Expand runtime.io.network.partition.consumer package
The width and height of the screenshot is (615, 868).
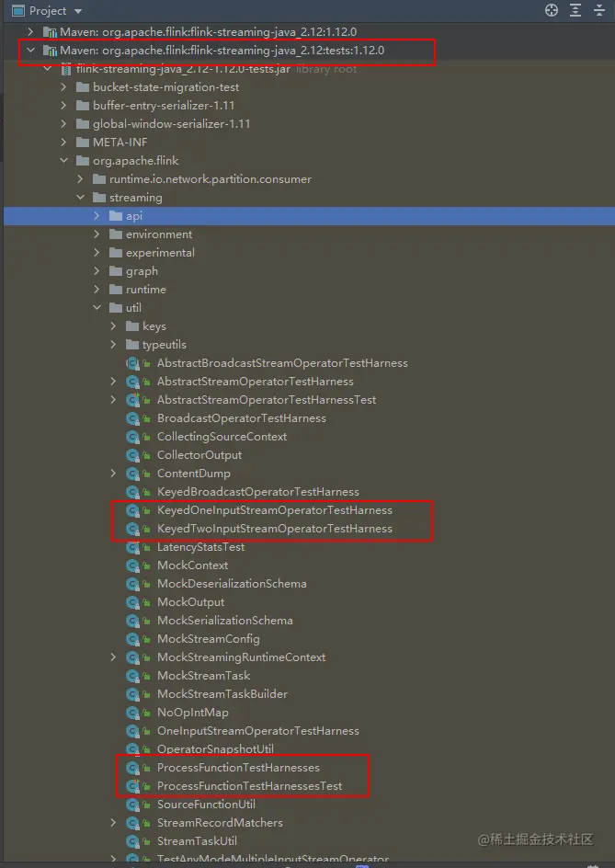click(80, 178)
